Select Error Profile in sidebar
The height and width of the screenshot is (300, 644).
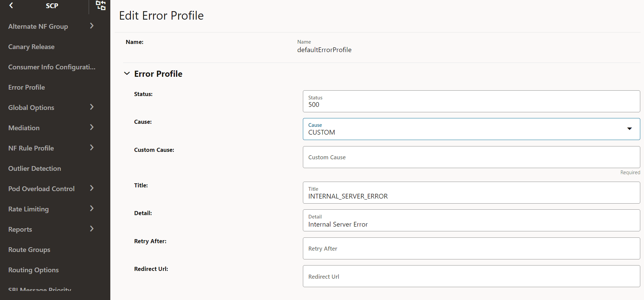(x=27, y=87)
